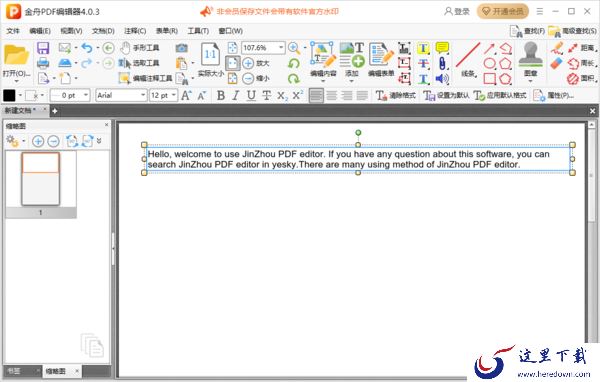The image size is (600, 382).
Task: Open the Comments (注释) menu
Action: point(135,31)
